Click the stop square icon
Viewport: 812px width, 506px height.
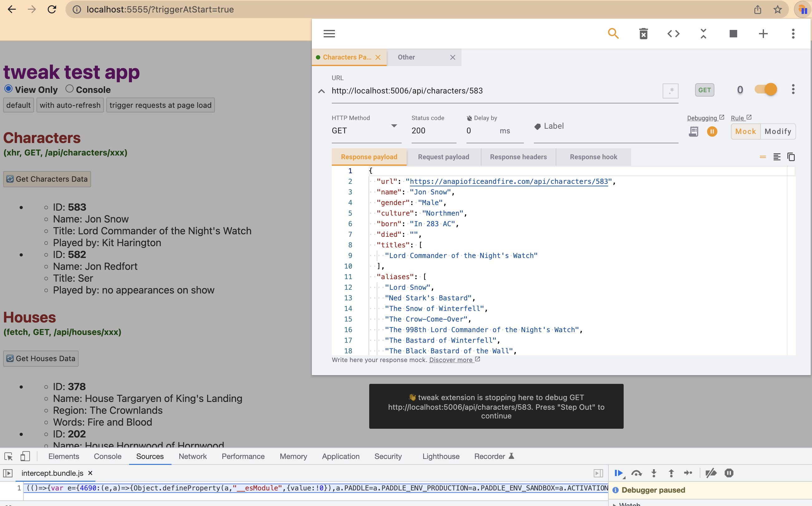click(x=733, y=33)
